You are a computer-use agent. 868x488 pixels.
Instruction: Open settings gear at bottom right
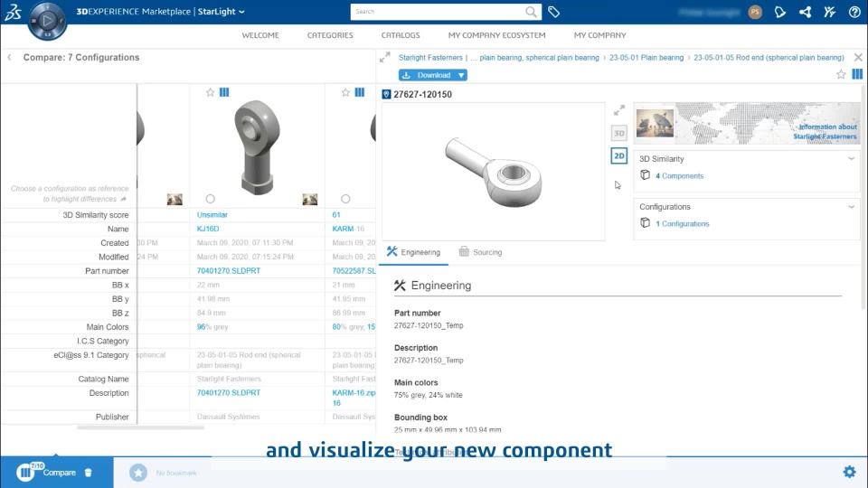849,472
